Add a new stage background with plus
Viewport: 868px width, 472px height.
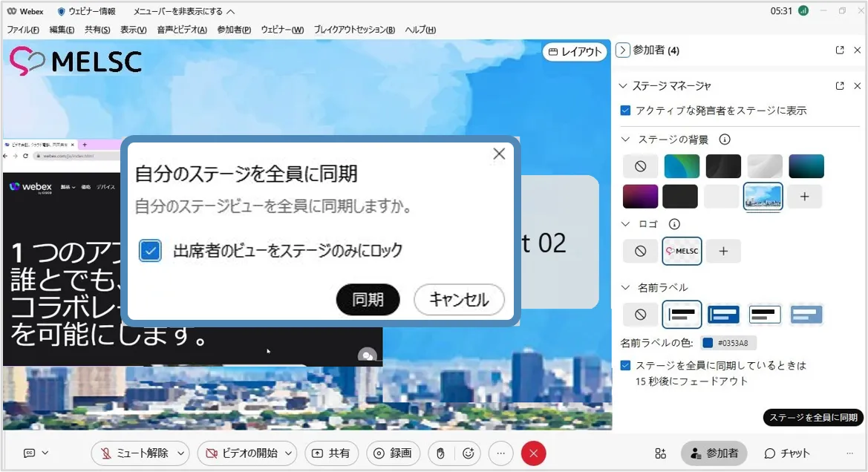[806, 197]
